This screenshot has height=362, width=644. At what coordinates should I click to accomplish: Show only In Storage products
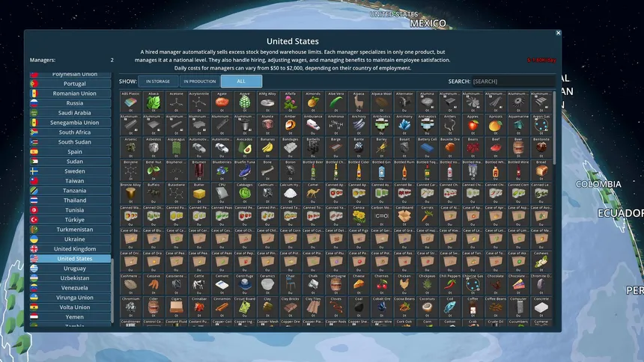click(x=157, y=81)
